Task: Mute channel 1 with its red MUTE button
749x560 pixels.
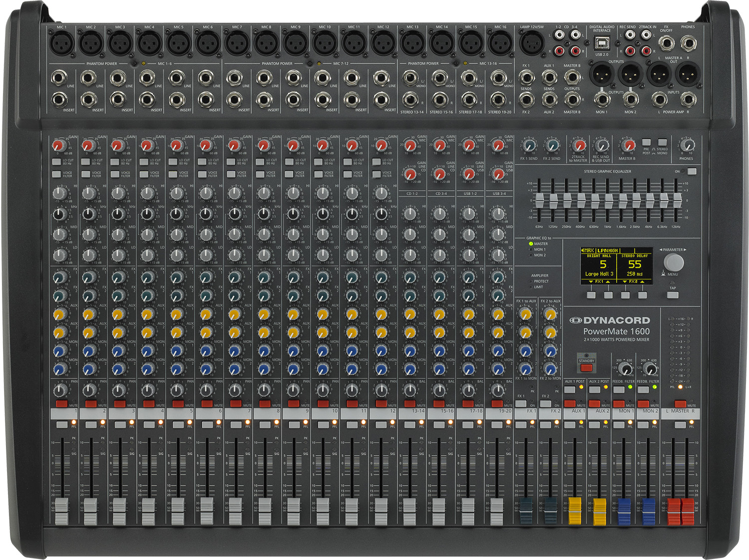Action: coord(61,403)
